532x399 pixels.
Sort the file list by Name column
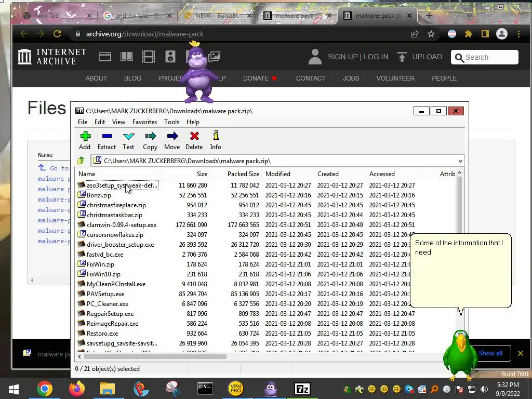117,174
